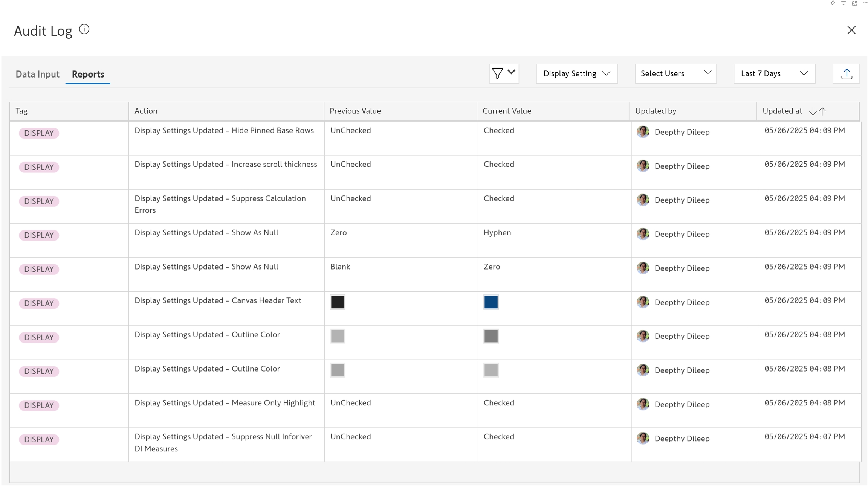This screenshot has width=868, height=486.
Task: Click the DISPLAY tag in the first row
Action: (x=39, y=133)
